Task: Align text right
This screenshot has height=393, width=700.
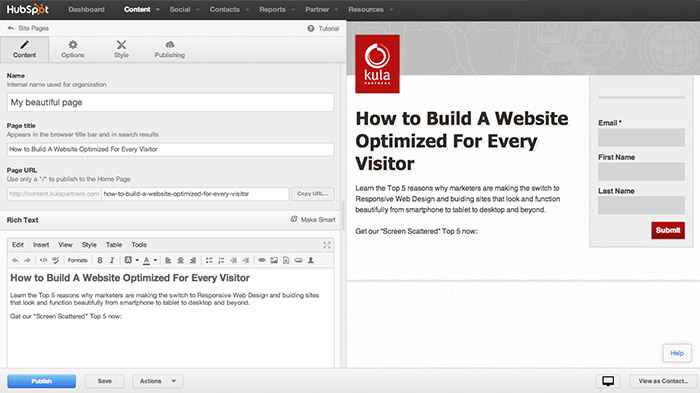Action: point(193,260)
